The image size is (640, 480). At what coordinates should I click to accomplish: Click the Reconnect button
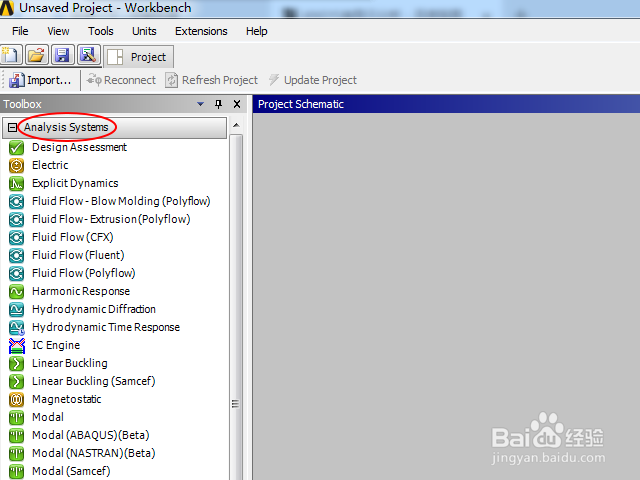point(122,80)
